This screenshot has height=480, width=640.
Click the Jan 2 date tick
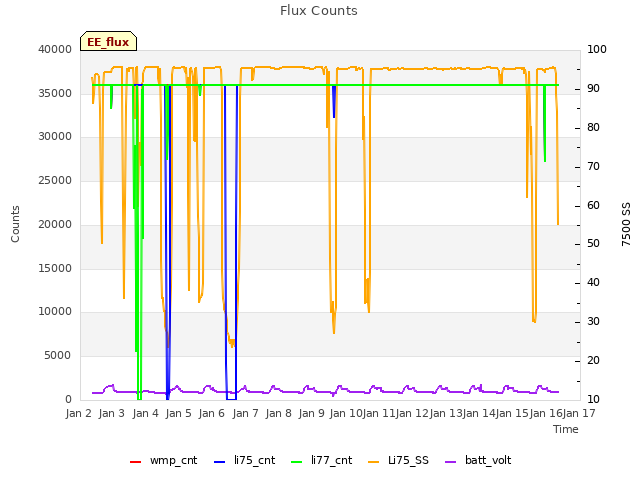point(78,413)
